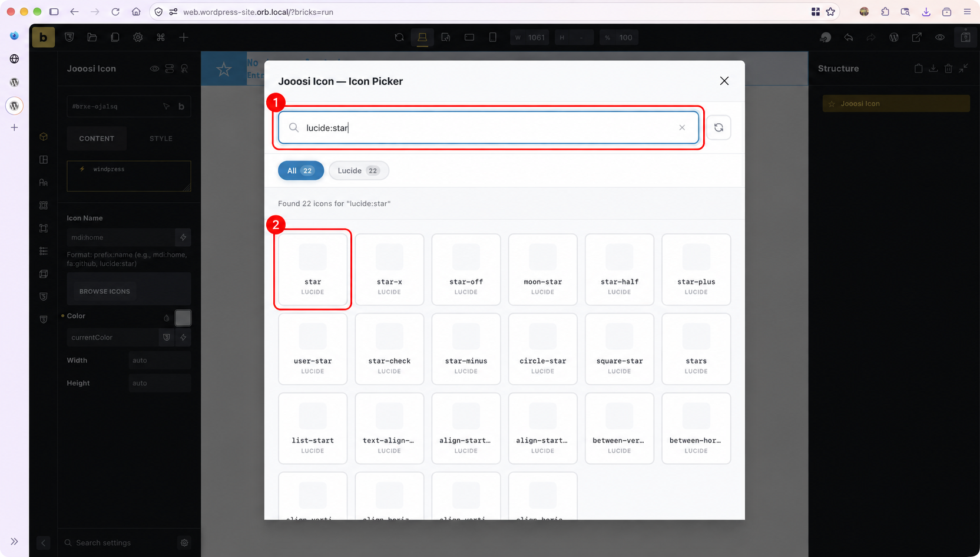This screenshot has height=557, width=980.
Task: Reload the page in the browser
Action: (115, 12)
